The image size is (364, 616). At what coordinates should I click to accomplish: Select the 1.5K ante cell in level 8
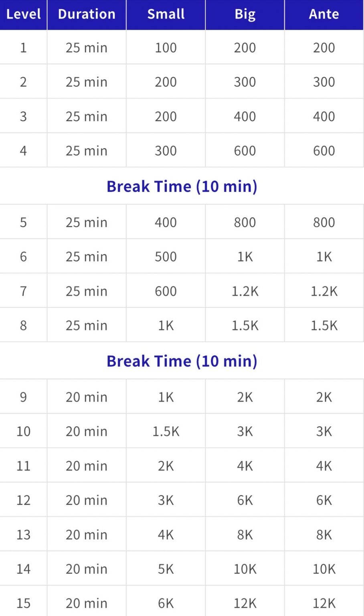point(324,325)
